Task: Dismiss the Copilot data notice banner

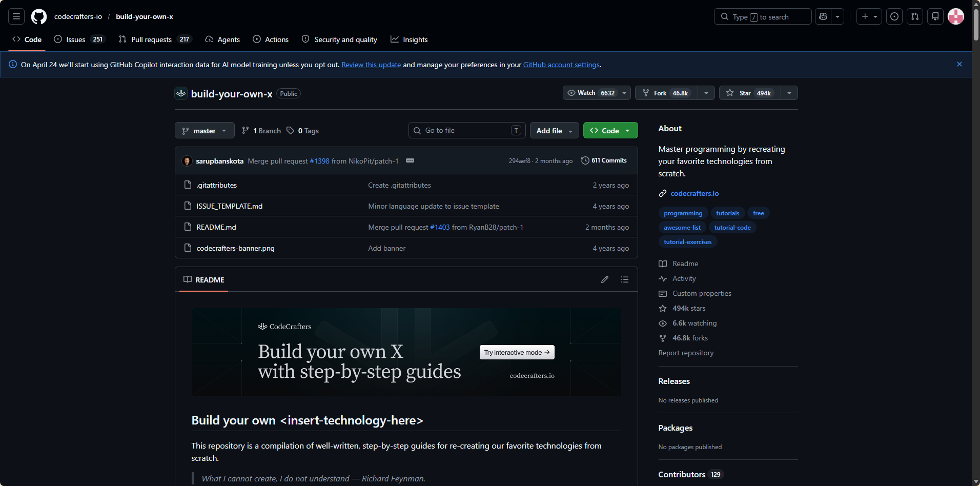Action: [x=959, y=64]
